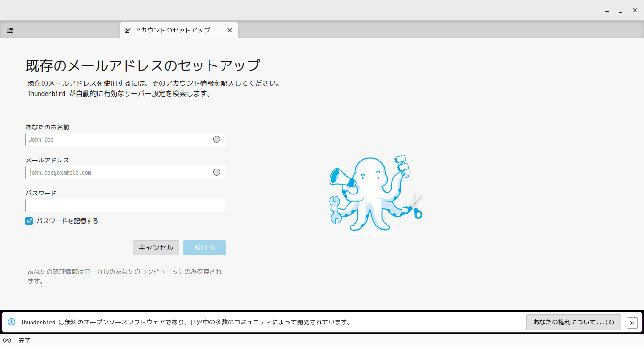Close the アカウントのセットアップ tab
Viewport: 644px width, 347px height.
point(230,30)
